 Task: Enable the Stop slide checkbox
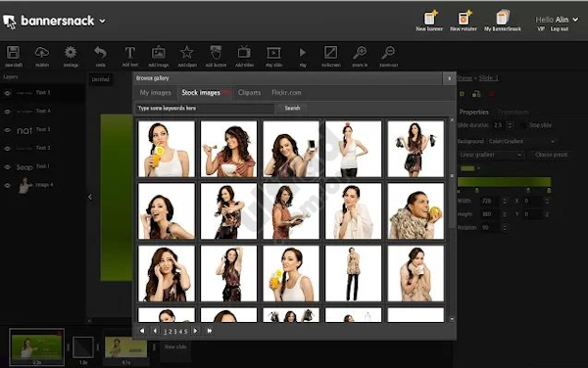point(522,125)
